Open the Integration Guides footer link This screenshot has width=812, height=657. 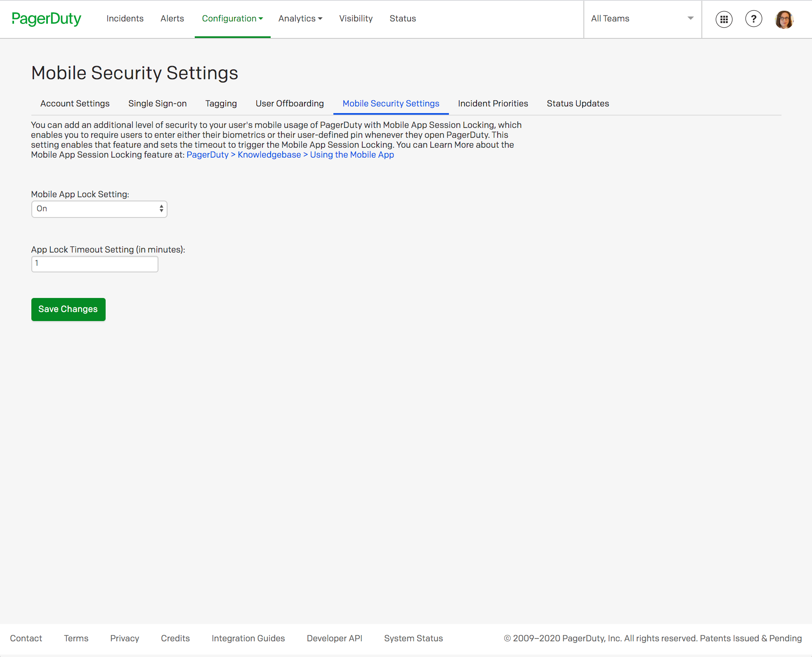tap(248, 638)
